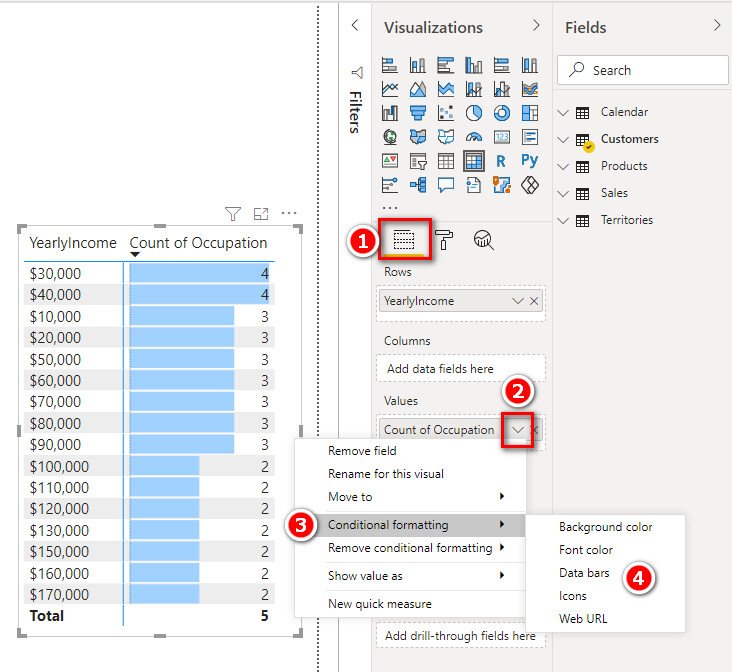The height and width of the screenshot is (672, 732).
Task: Select the Multi-row card visual
Action: coord(530,137)
